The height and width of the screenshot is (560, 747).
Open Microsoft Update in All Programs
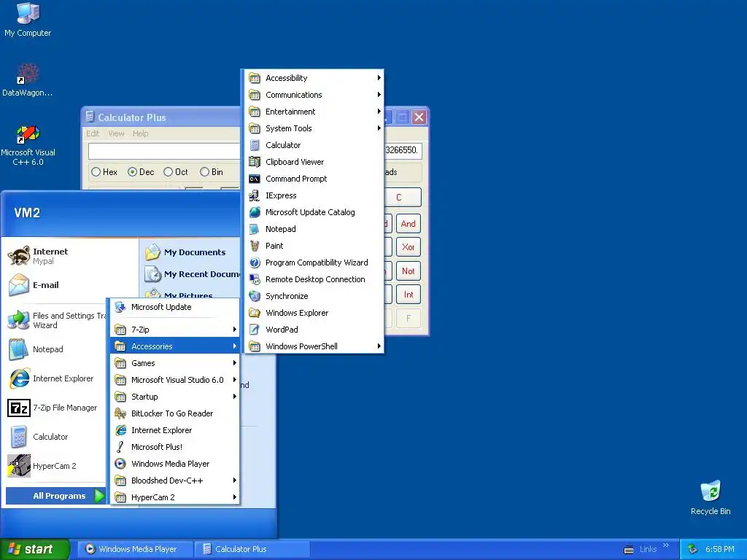[174, 307]
